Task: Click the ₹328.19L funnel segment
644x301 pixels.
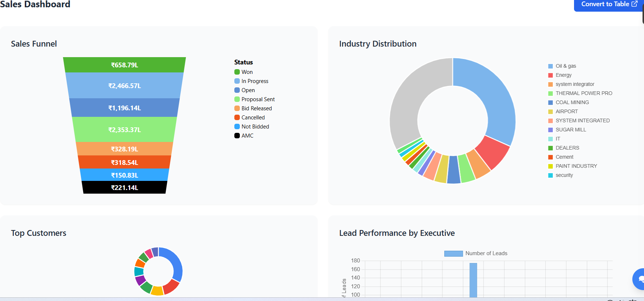Action: click(124, 149)
